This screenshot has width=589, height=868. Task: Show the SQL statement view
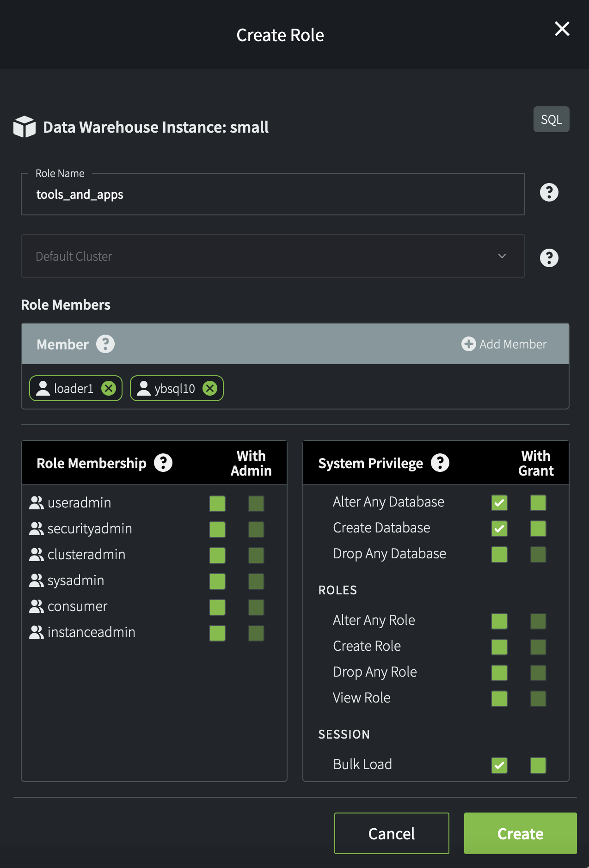(551, 120)
